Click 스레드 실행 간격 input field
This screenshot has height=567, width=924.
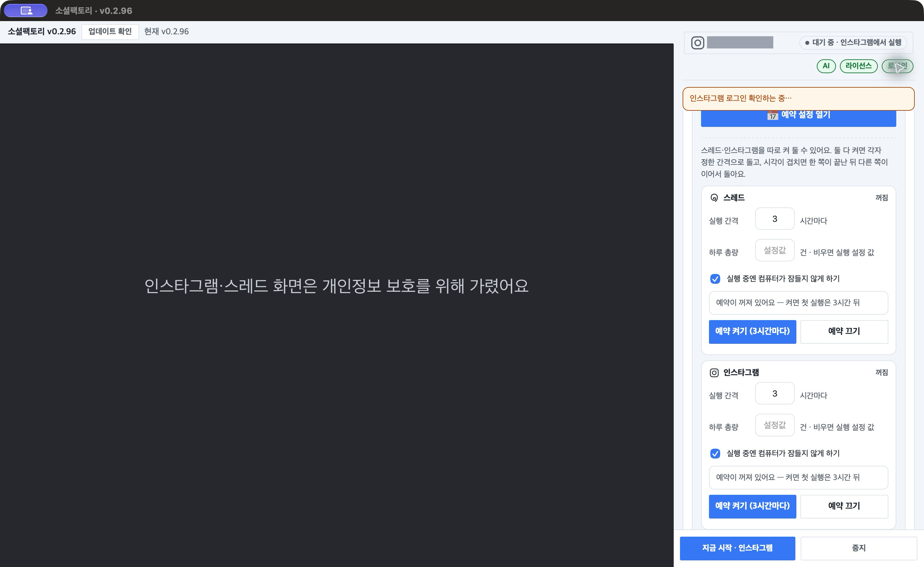click(774, 219)
